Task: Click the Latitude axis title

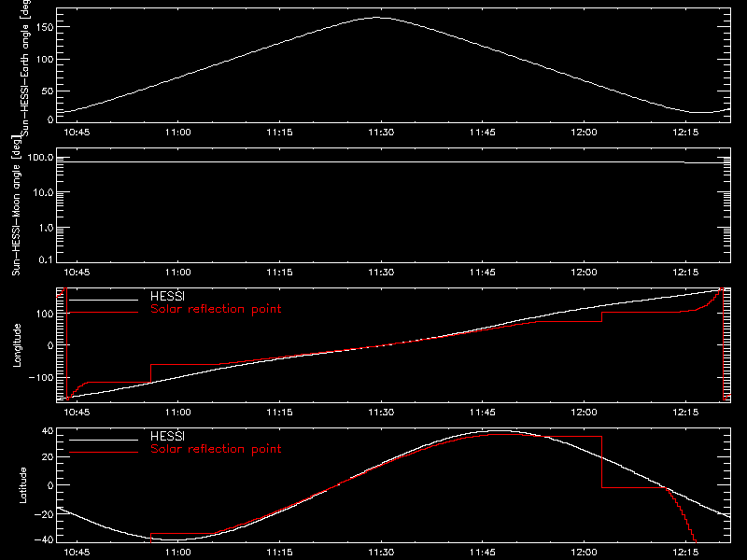Action: (22, 485)
